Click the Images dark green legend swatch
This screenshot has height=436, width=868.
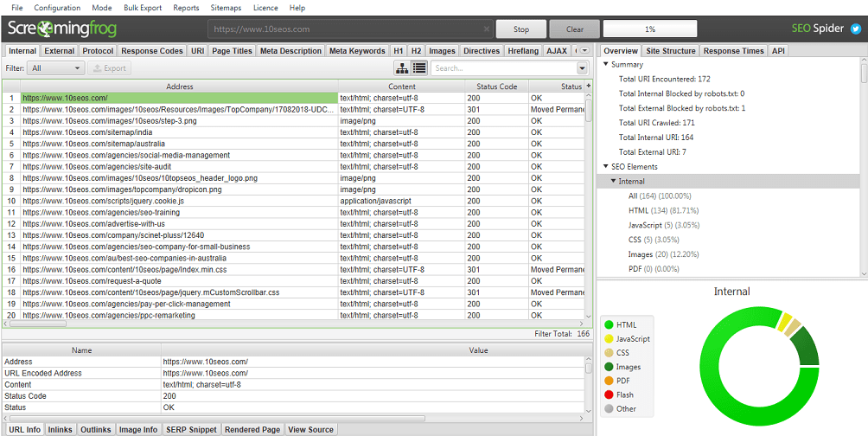(x=609, y=367)
